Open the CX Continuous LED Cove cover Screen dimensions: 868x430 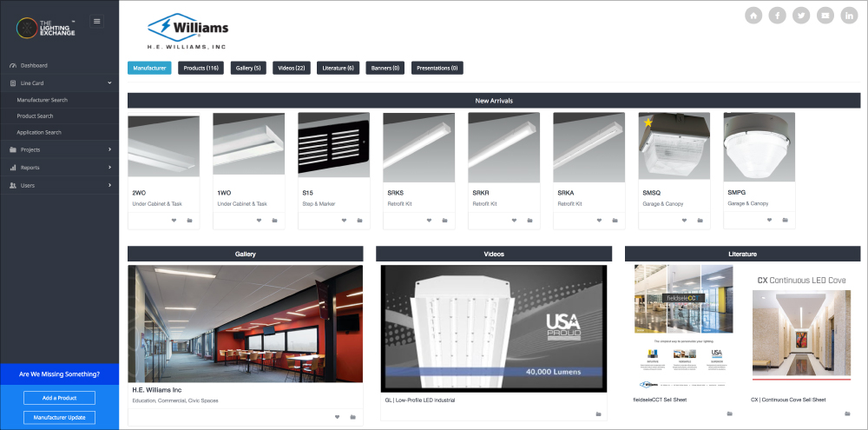click(x=801, y=327)
